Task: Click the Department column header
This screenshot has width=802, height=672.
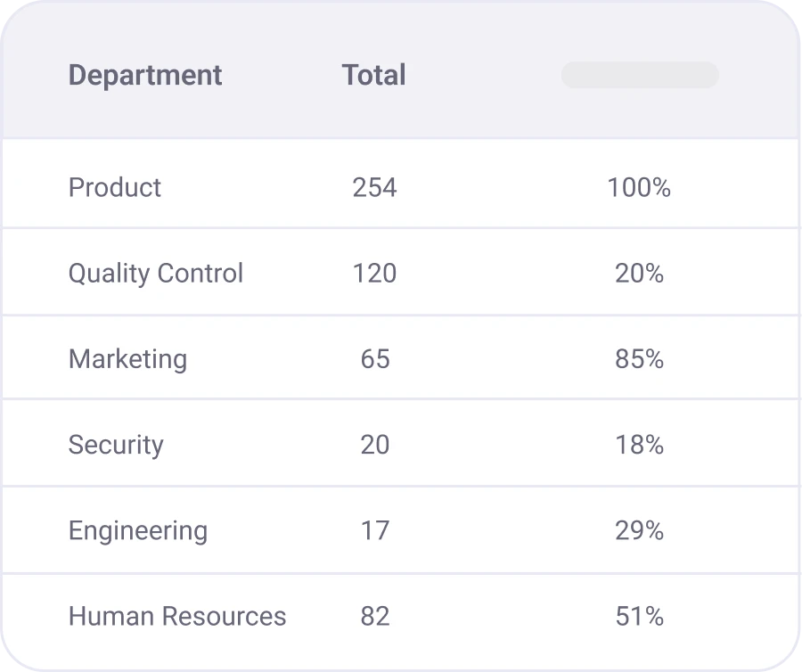Action: (145, 75)
